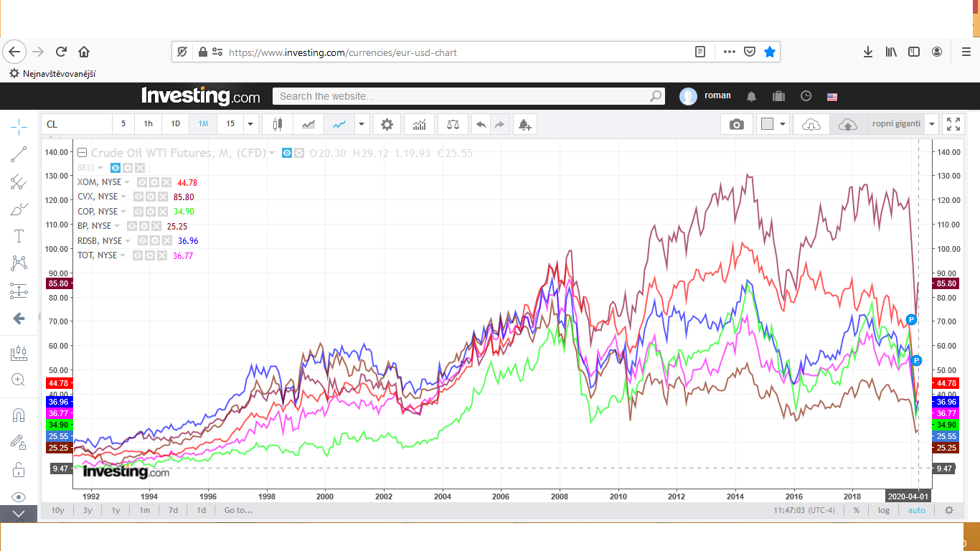
Task: Open the Crude Oil WTI Futures title dropdown
Action: click(273, 153)
